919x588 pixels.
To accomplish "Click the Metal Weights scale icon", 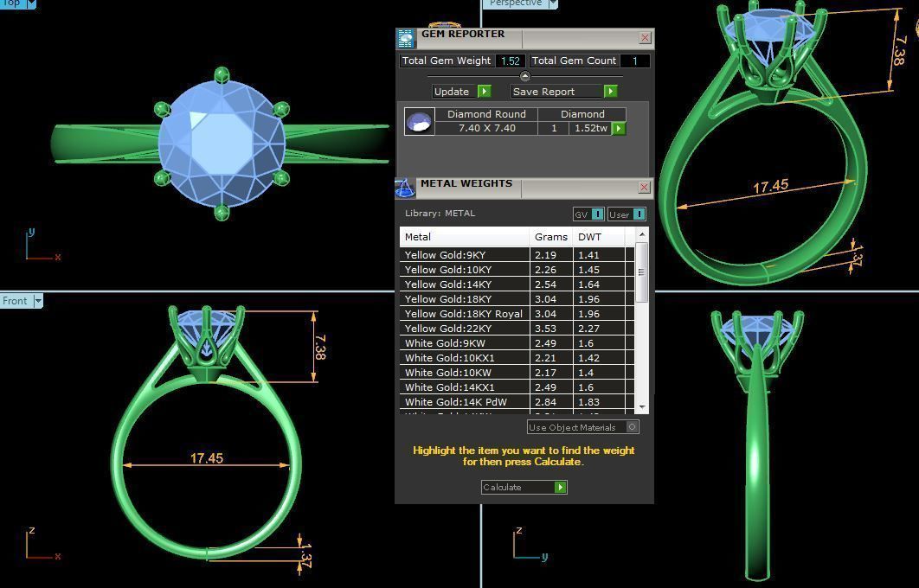I will pos(404,188).
